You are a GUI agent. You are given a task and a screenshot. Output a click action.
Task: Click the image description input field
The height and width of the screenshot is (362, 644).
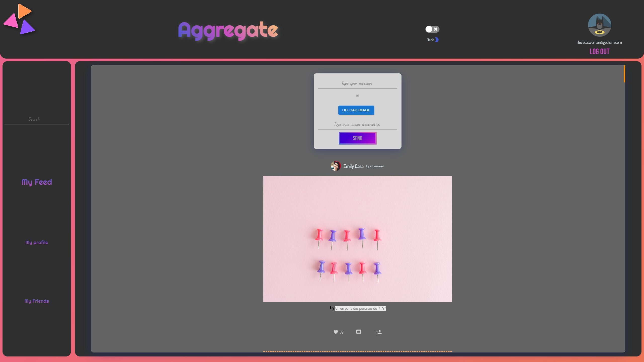tap(357, 124)
